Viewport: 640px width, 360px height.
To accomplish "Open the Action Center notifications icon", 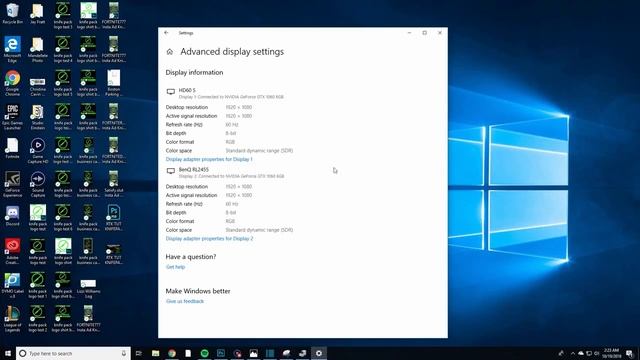I will coord(630,353).
